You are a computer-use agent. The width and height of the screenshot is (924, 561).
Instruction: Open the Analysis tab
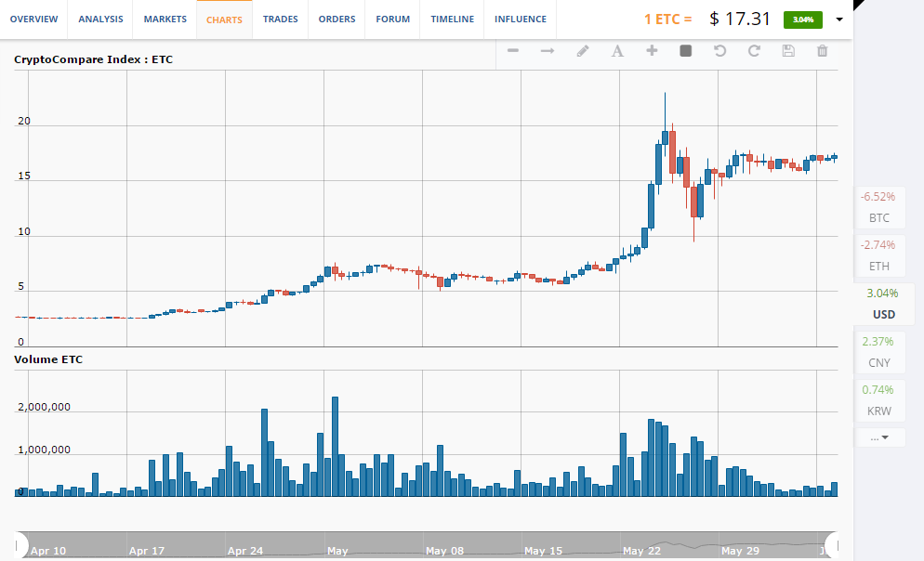[100, 20]
